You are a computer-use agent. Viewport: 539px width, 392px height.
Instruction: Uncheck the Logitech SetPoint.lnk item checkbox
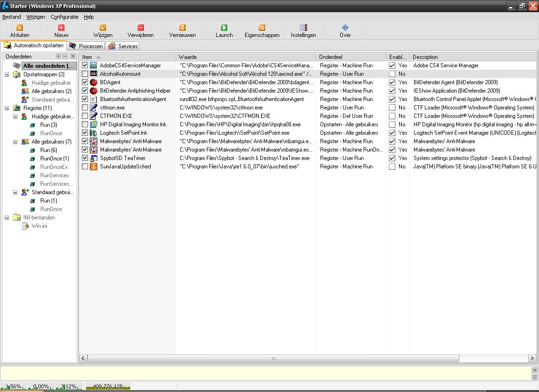[x=85, y=132]
